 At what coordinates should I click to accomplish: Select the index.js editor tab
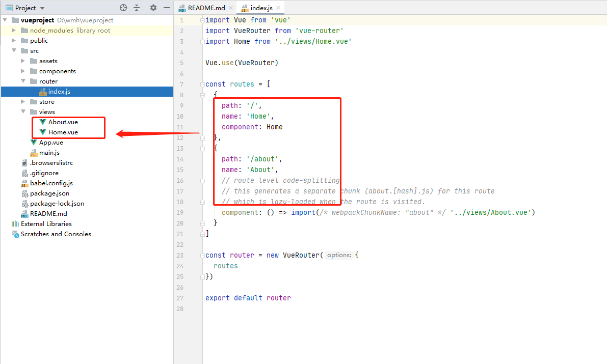pos(261,8)
